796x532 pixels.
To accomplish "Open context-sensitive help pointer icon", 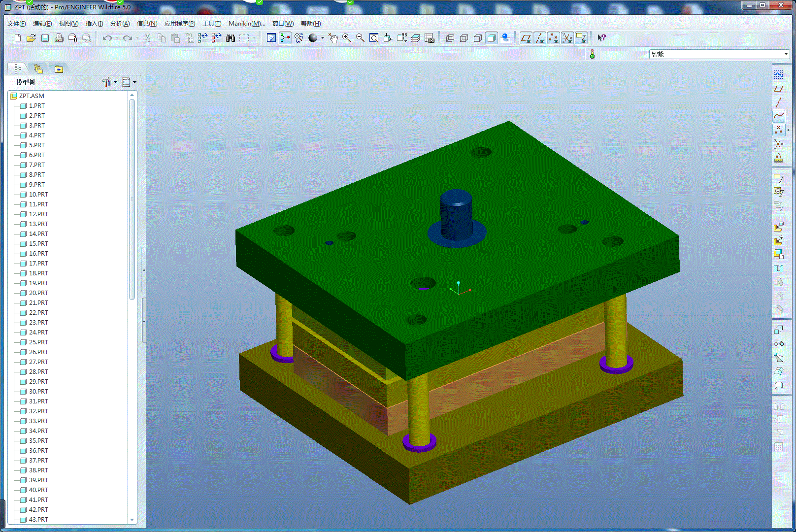I will pos(601,38).
